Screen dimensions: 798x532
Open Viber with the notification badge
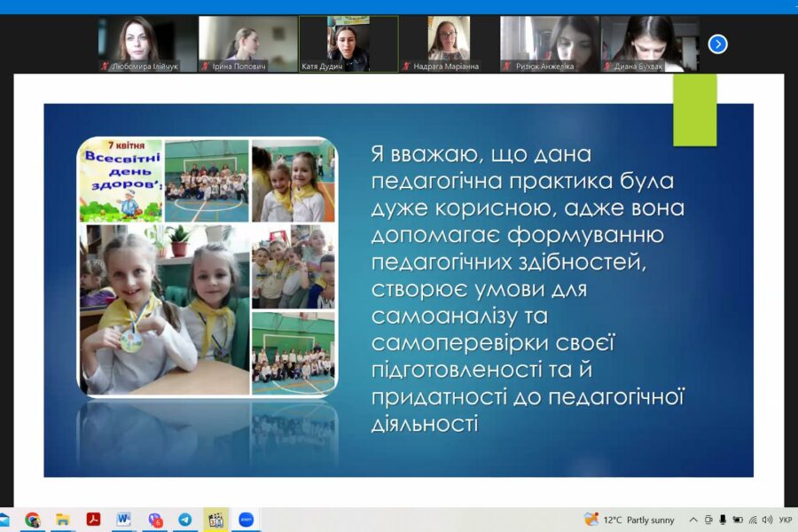coord(155,520)
